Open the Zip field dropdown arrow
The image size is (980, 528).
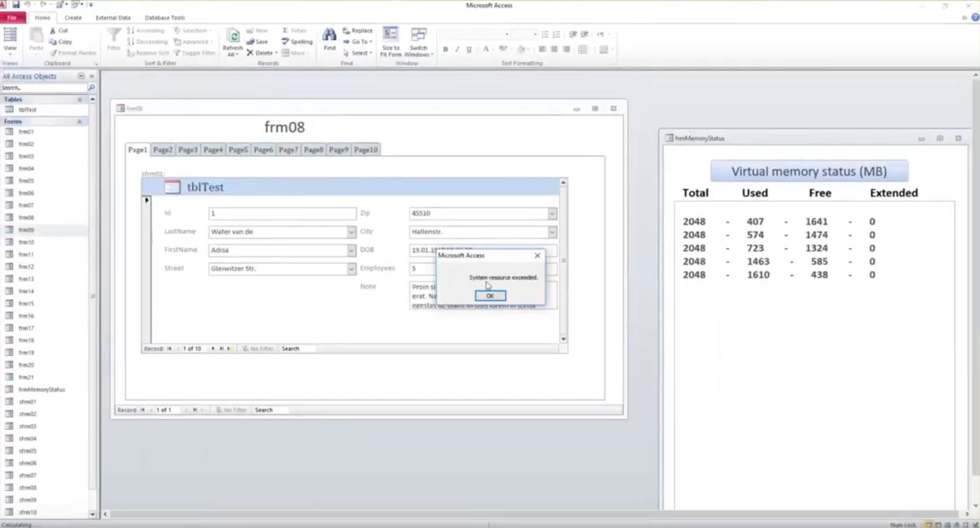click(551, 214)
